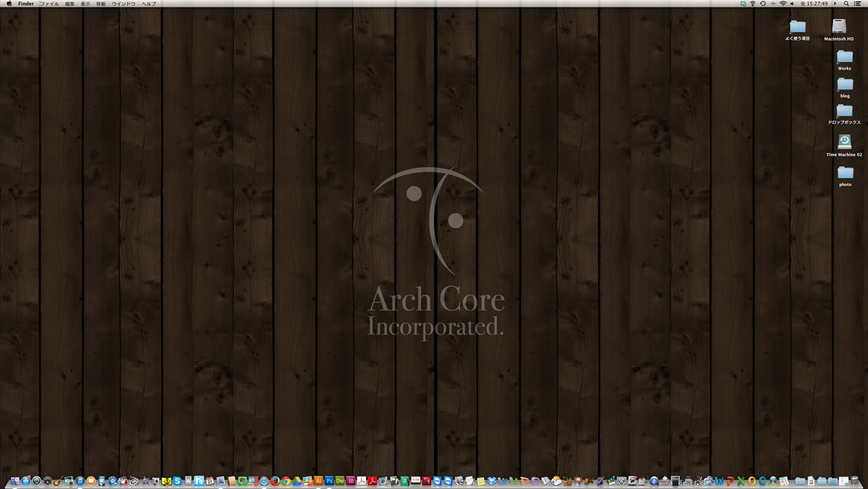868x489 pixels.
Task: Open the 編集 menu
Action: click(70, 3)
